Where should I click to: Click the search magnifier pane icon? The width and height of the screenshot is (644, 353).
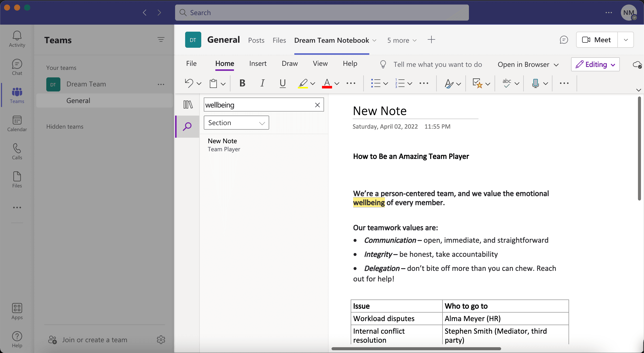click(x=187, y=126)
